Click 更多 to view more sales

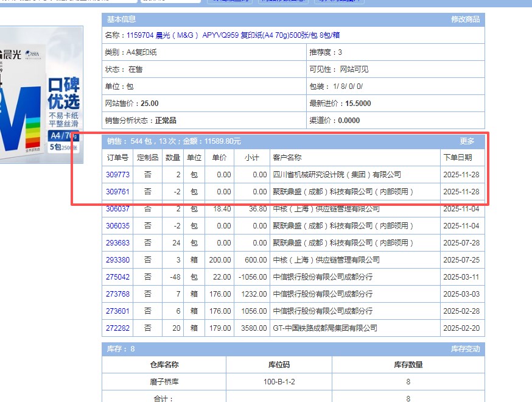[x=467, y=141]
